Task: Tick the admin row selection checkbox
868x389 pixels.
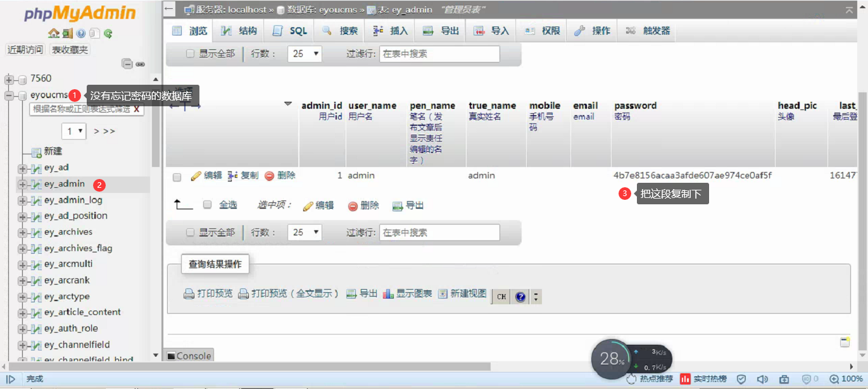Action: point(177,176)
